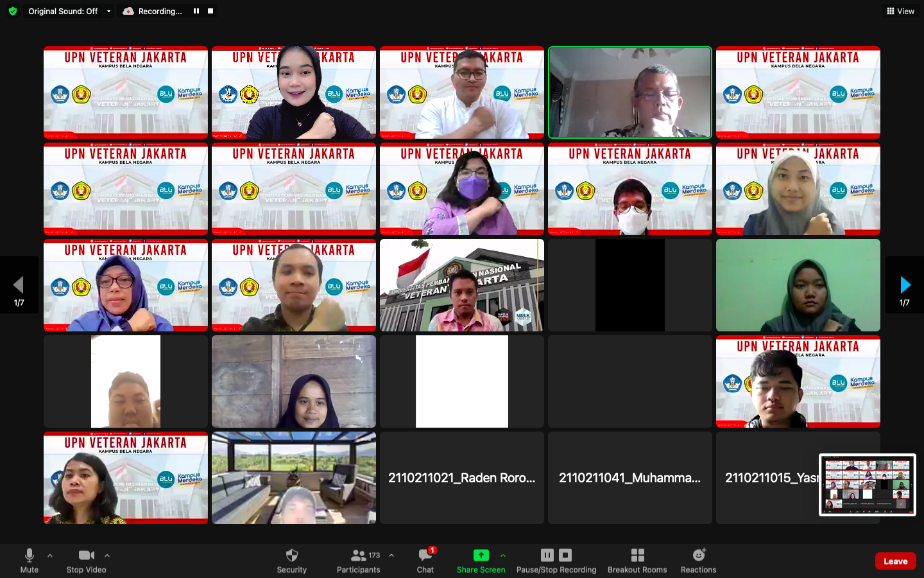Expand video options chevron near Stop Video
This screenshot has height=578, width=924.
coord(107,556)
